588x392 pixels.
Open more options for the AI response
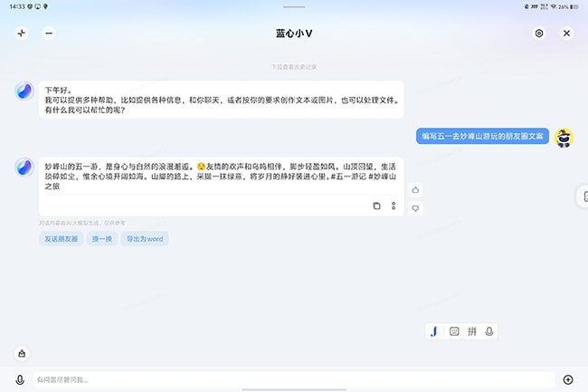(394, 206)
